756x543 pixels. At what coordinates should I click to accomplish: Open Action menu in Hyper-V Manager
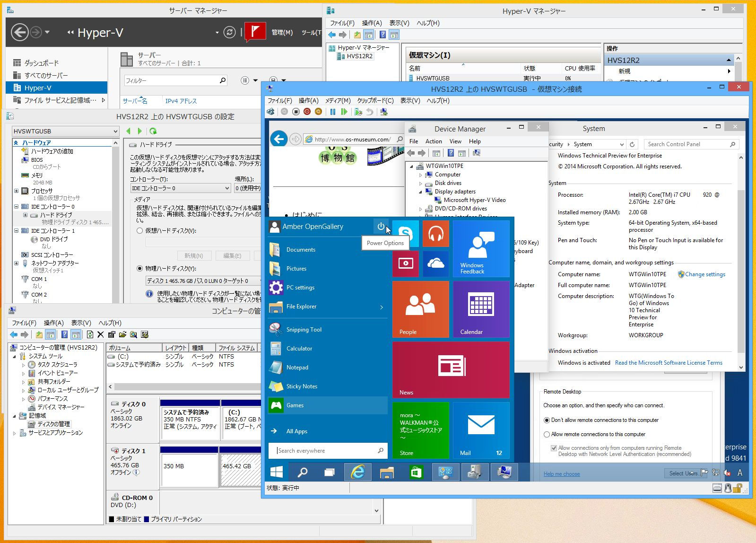click(372, 23)
